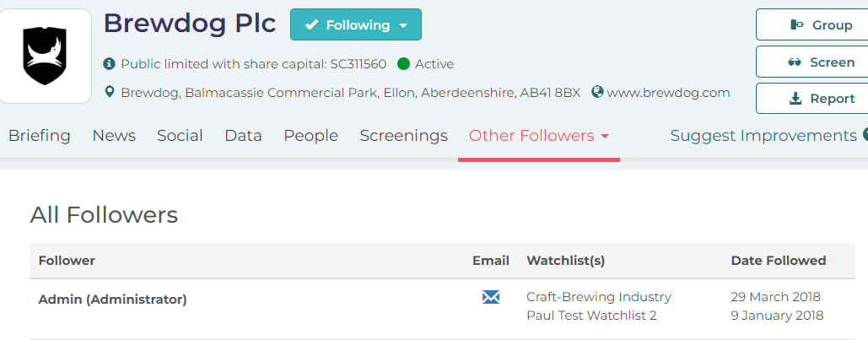Expand the Following dropdown caret
868x340 pixels.
coord(403,25)
